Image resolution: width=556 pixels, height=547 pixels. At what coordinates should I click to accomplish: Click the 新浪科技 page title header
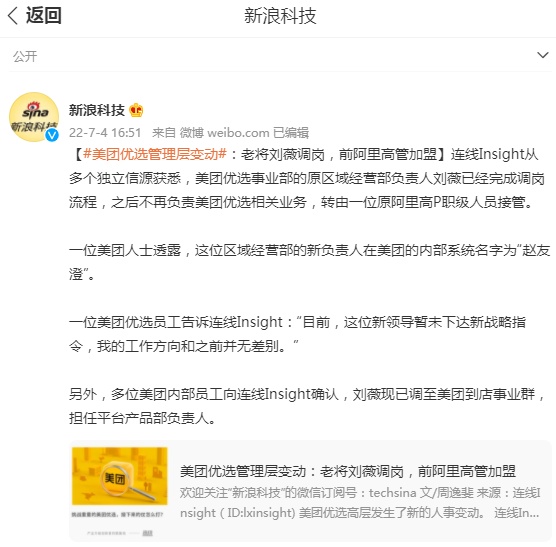(x=280, y=16)
